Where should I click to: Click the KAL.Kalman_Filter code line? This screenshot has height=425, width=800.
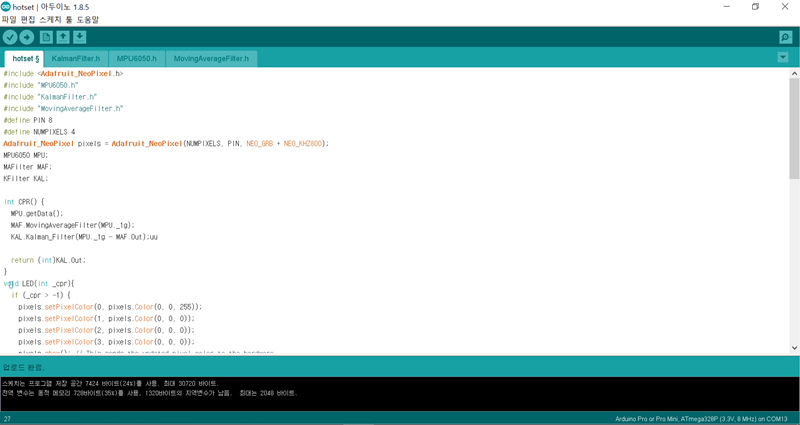(x=84, y=237)
